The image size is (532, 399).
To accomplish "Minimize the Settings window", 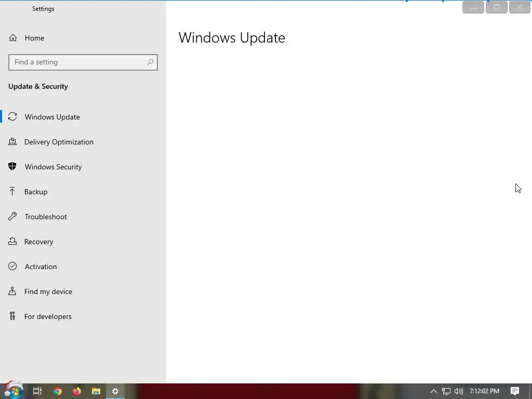I will (x=473, y=7).
